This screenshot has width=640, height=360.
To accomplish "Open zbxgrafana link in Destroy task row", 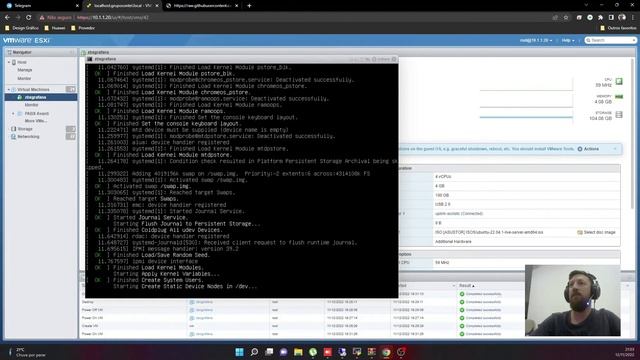I will coord(204,302).
